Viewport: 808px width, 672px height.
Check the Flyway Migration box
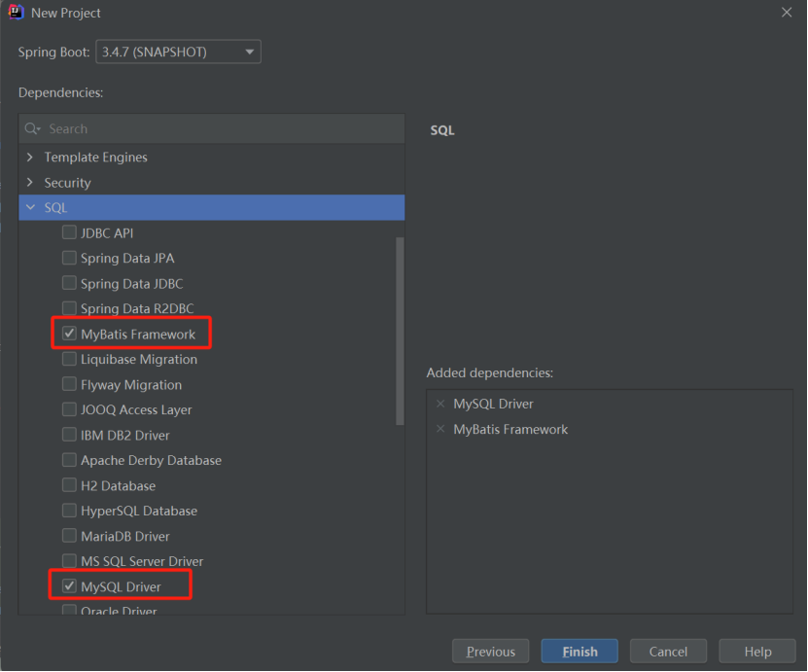pyautogui.click(x=69, y=384)
